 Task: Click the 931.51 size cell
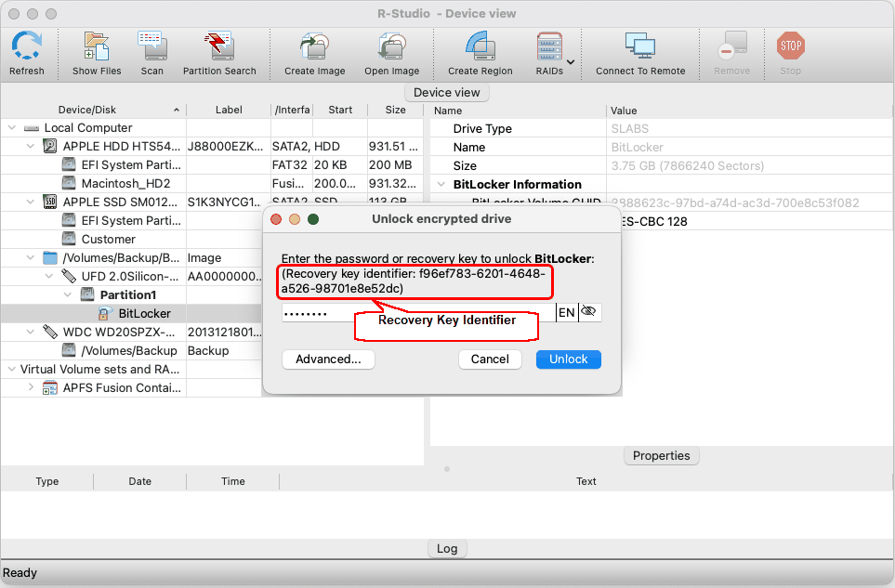point(394,147)
